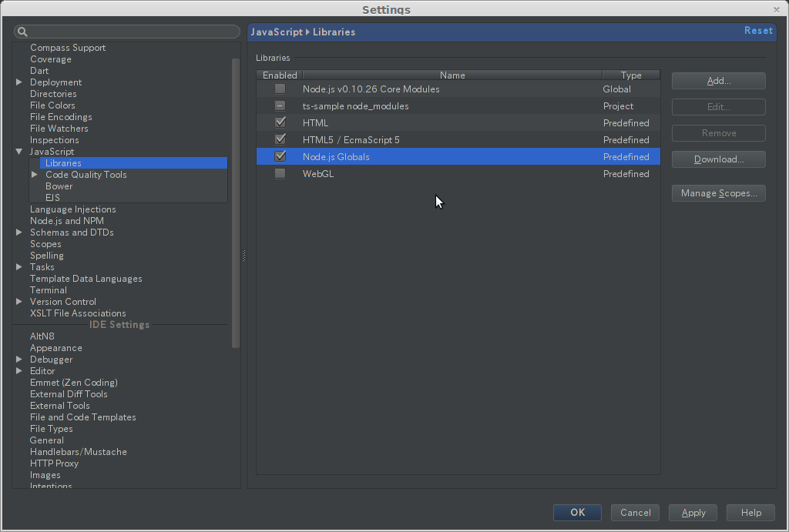Select File Watchers settings item

tap(59, 129)
